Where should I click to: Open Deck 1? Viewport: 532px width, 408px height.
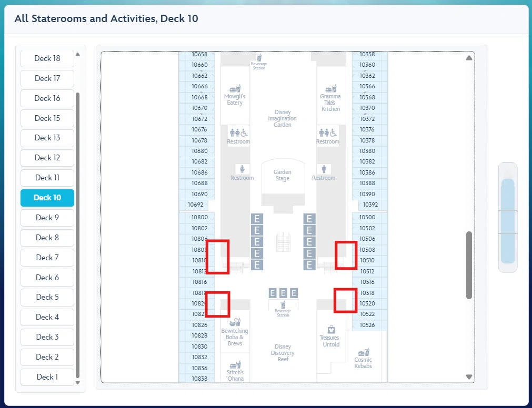coord(47,377)
